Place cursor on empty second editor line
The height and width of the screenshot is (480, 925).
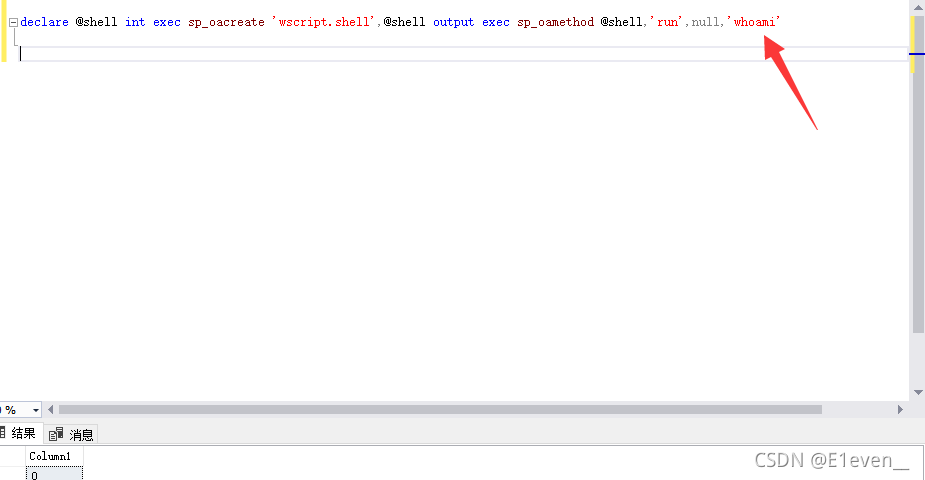(x=463, y=54)
